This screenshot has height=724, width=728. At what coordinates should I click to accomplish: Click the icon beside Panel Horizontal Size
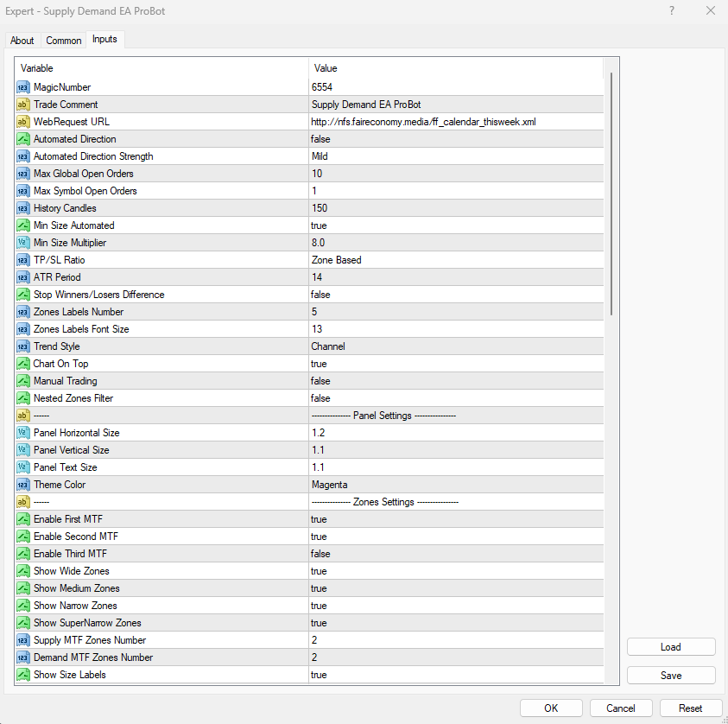pos(22,433)
